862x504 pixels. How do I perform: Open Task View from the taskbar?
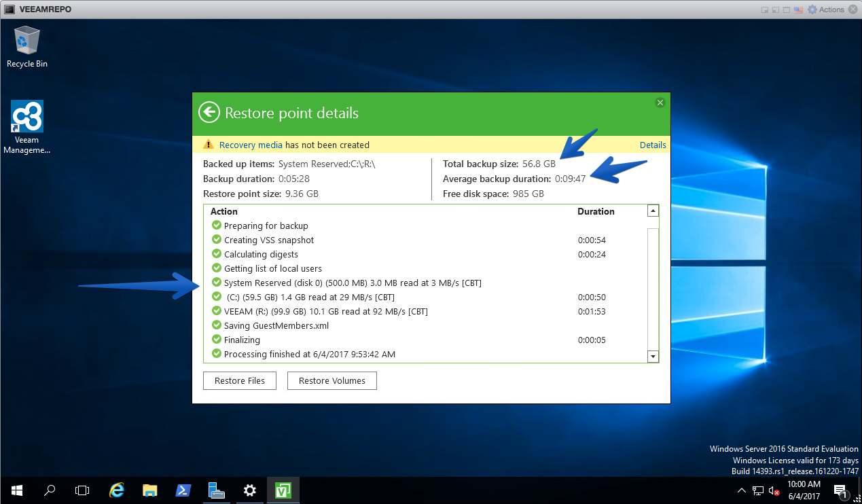[x=82, y=490]
